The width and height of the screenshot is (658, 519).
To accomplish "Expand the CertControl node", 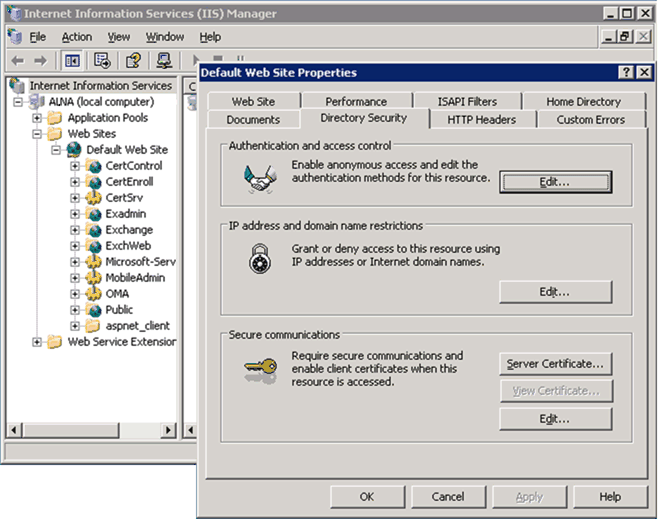I will [x=75, y=166].
